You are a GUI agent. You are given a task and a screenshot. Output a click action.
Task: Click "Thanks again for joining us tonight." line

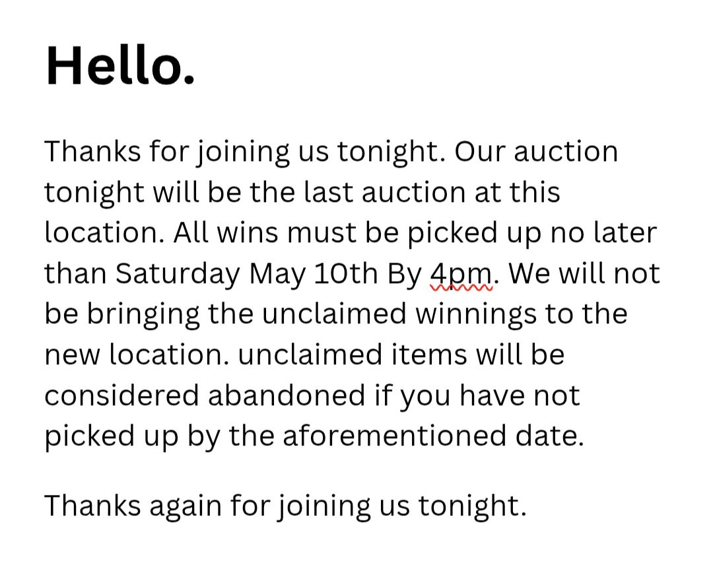click(x=285, y=506)
